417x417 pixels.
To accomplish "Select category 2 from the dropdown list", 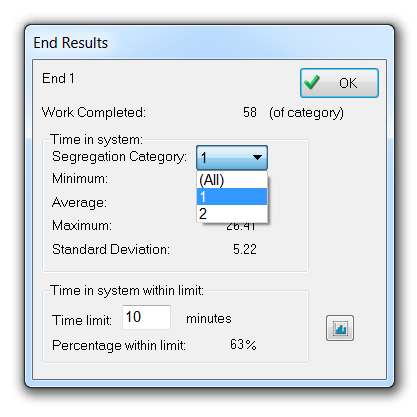I will click(x=232, y=213).
